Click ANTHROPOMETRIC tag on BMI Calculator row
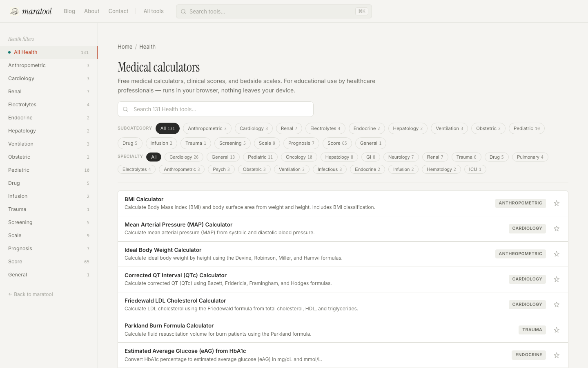 [521, 203]
